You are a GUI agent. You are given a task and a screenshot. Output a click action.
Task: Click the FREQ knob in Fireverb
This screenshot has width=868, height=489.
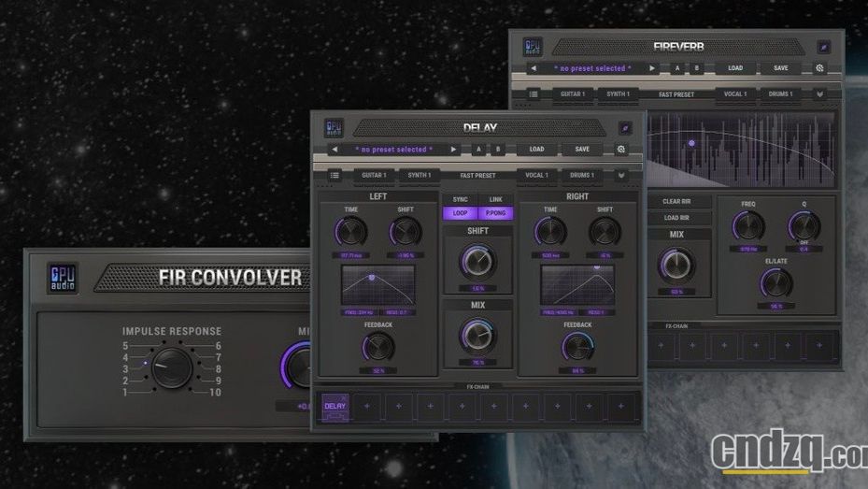pyautogui.click(x=747, y=226)
